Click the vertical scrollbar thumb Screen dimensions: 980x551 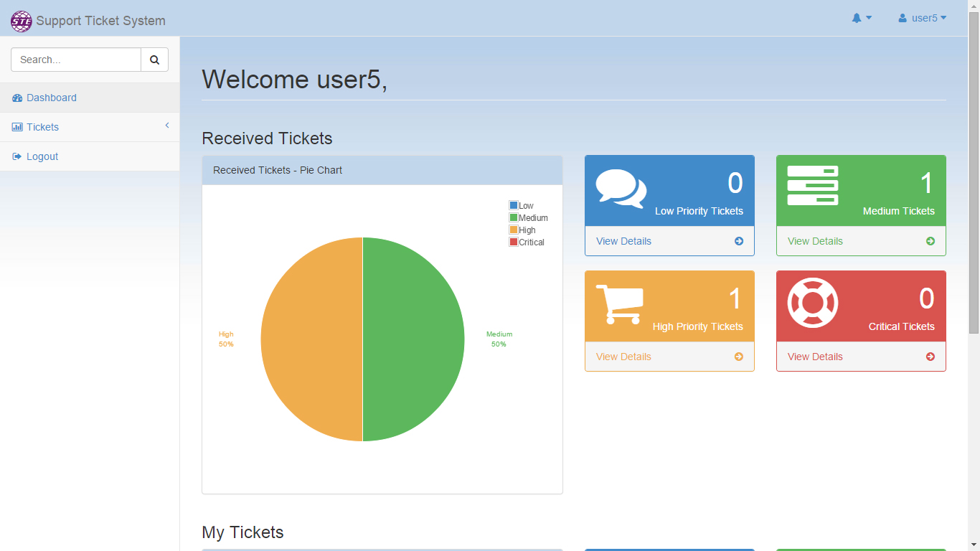(x=974, y=173)
